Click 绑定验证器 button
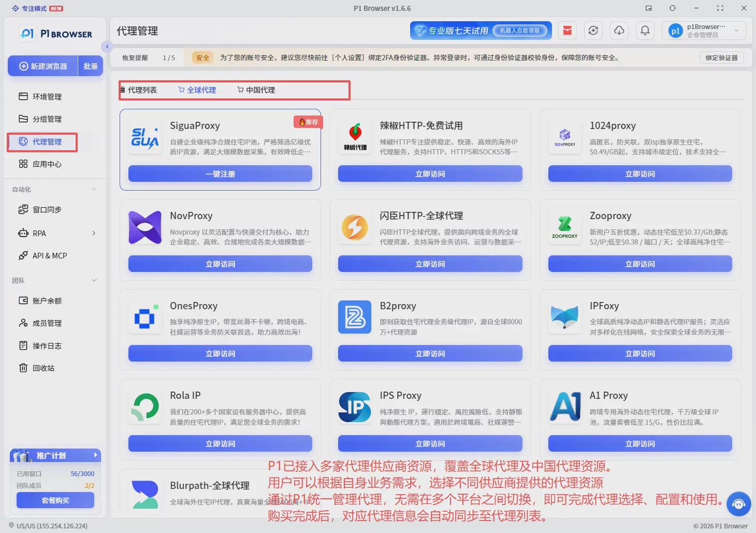Image resolution: width=756 pixels, height=533 pixels. point(721,57)
